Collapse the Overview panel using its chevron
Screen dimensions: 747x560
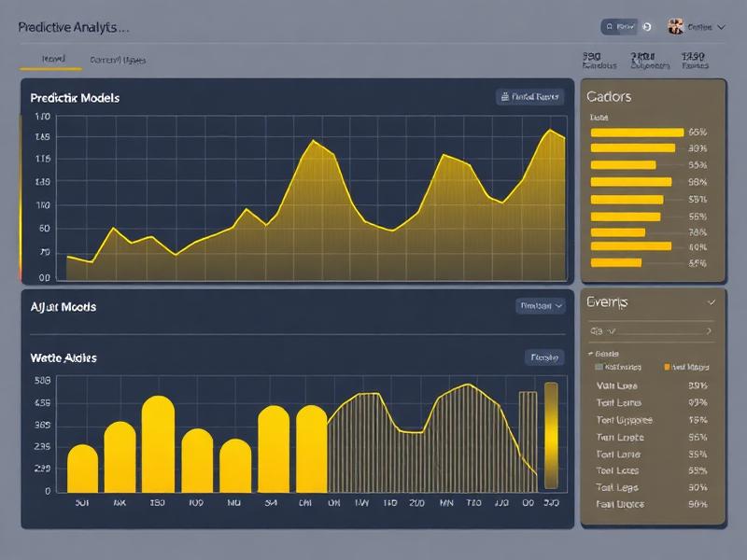[712, 302]
